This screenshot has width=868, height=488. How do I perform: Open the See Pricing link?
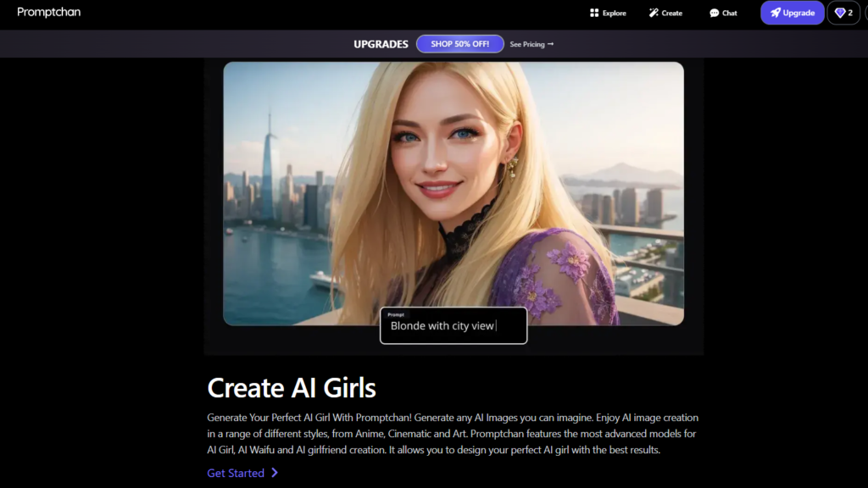[531, 44]
